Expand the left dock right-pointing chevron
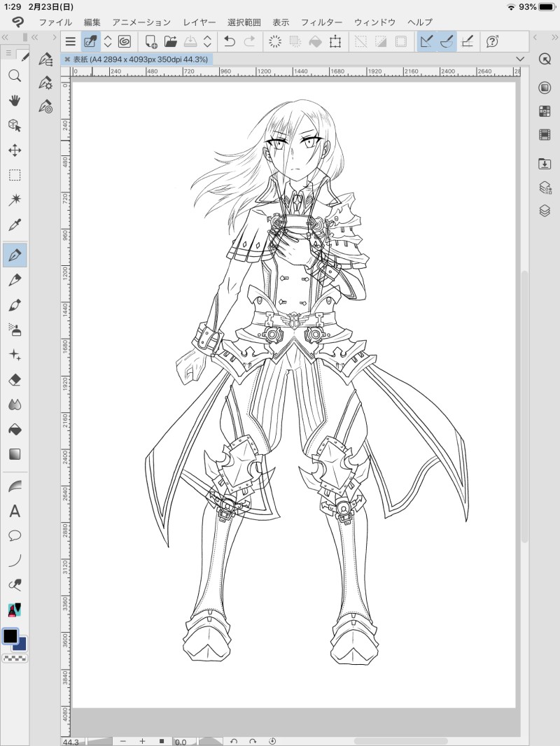The width and height of the screenshot is (560, 746). [x=55, y=37]
